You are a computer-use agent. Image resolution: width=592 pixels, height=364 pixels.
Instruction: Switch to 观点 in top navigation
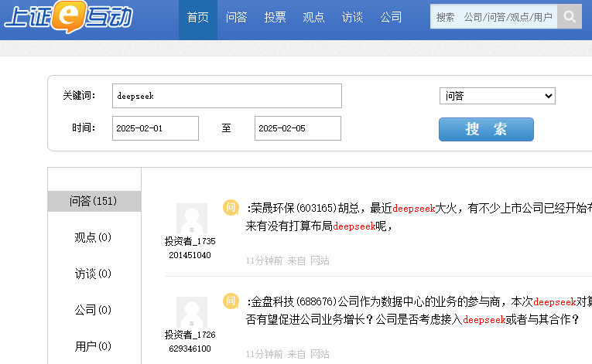313,17
